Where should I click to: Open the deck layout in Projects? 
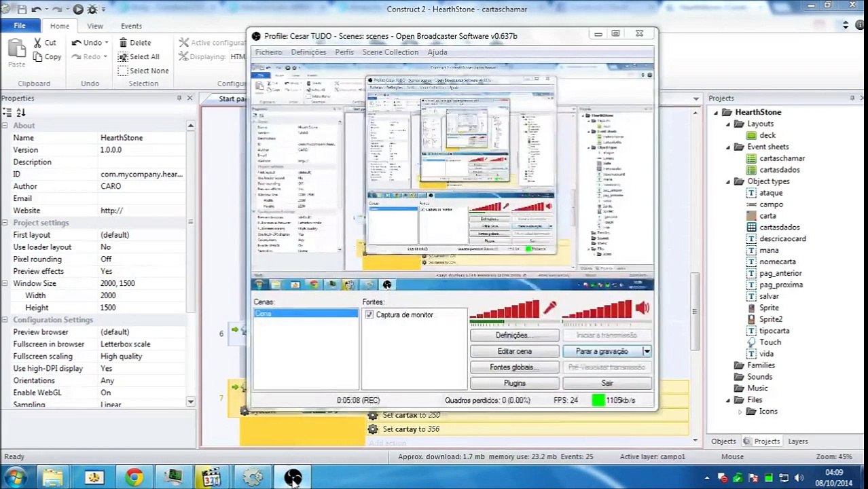[x=767, y=135]
